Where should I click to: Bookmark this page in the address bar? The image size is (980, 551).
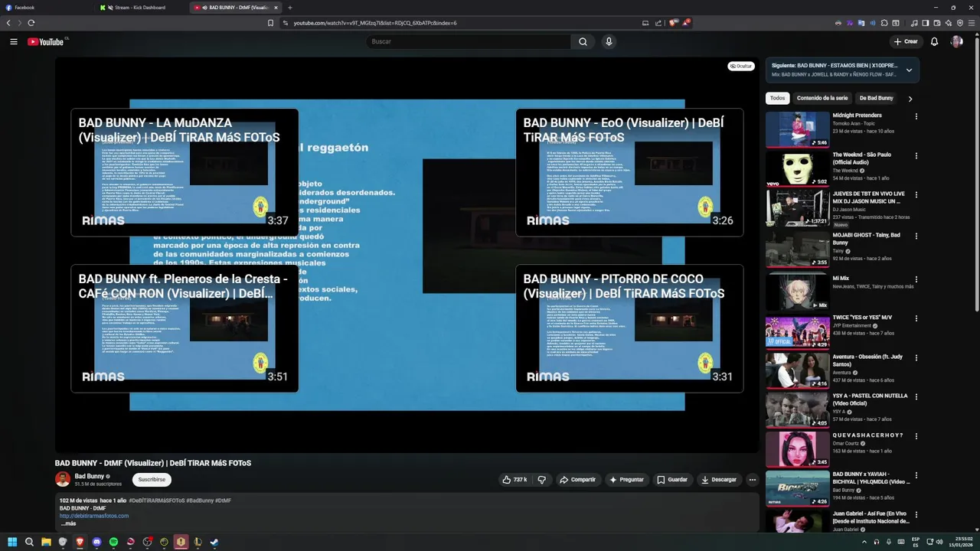point(270,23)
